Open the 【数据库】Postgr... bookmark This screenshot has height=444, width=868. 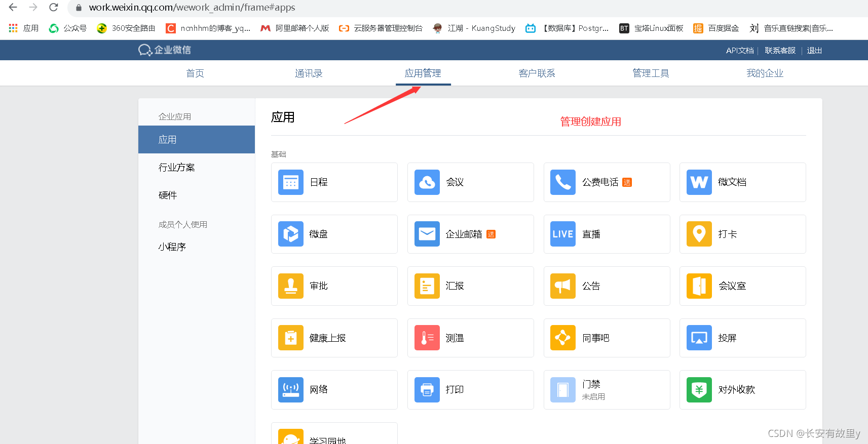(568, 28)
